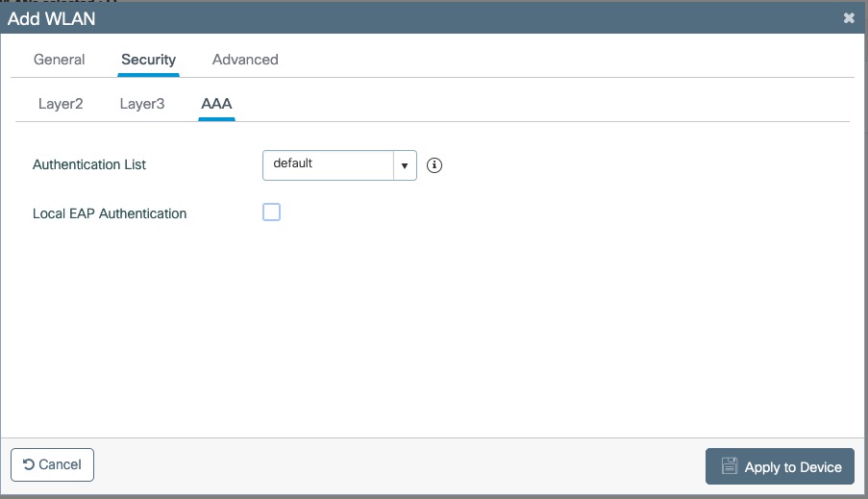Click the info icon beside Authentication List
This screenshot has height=499, width=868.
434,165
